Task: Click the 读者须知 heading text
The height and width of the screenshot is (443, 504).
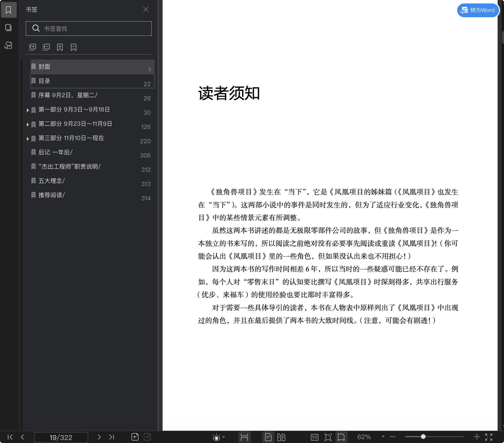Action: click(229, 93)
